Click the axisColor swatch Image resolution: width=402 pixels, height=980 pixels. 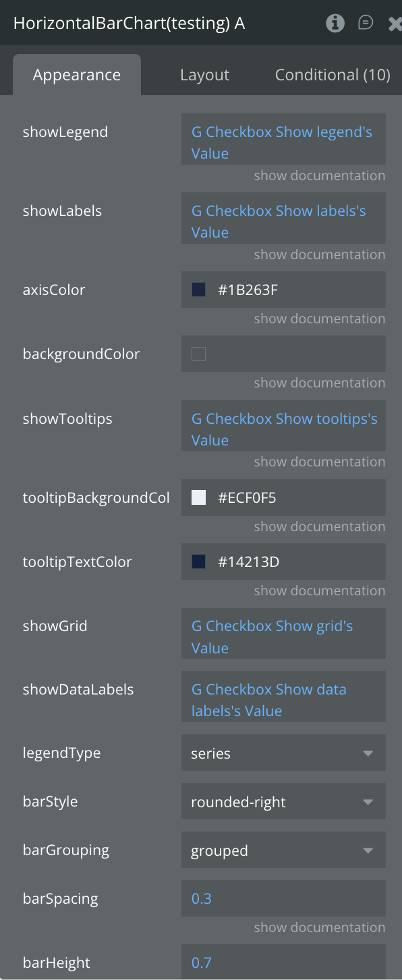198,290
